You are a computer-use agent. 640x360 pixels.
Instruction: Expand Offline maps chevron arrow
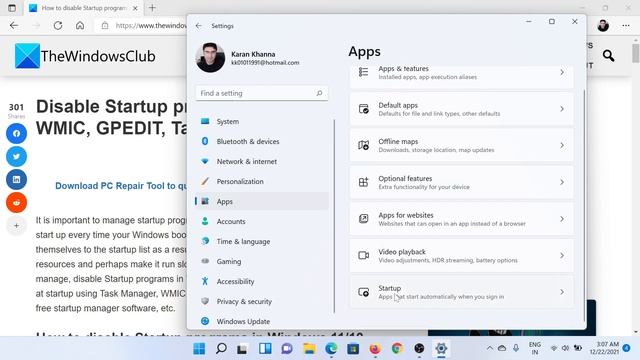[562, 145]
